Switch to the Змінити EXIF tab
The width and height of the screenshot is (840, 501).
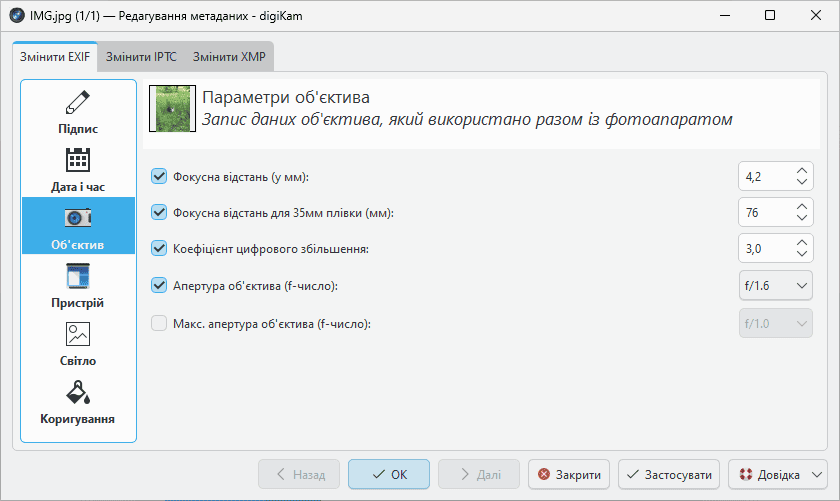(55, 57)
